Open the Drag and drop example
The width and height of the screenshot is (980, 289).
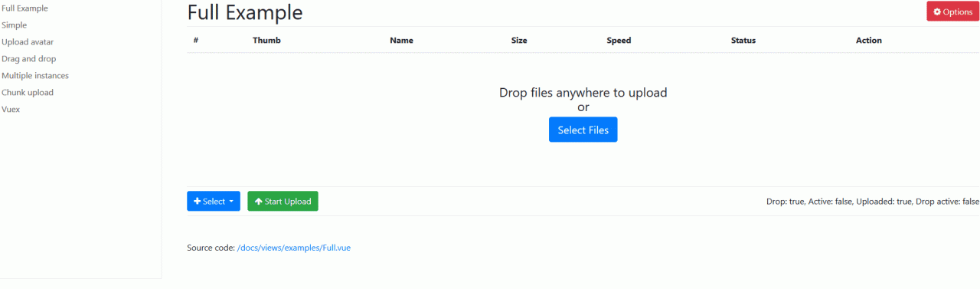(28, 59)
